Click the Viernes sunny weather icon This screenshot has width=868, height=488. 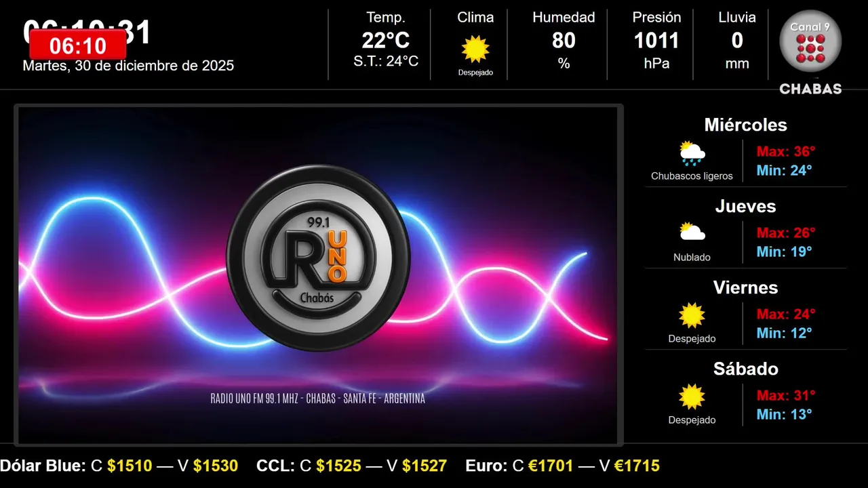point(692,315)
